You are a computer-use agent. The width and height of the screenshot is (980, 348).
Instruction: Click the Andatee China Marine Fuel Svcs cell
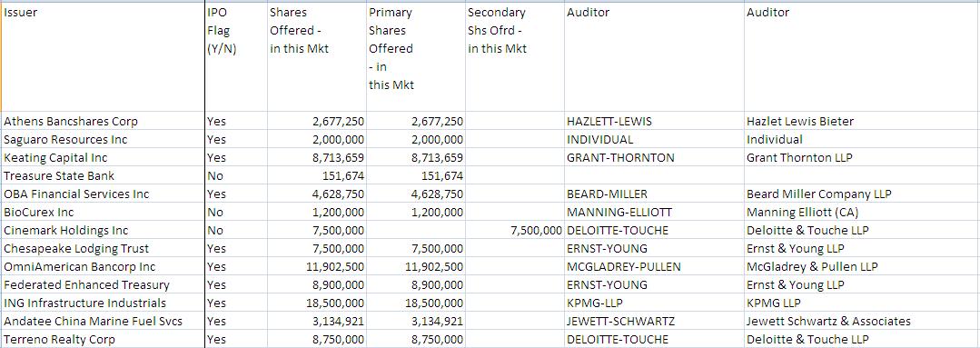pyautogui.click(x=104, y=321)
